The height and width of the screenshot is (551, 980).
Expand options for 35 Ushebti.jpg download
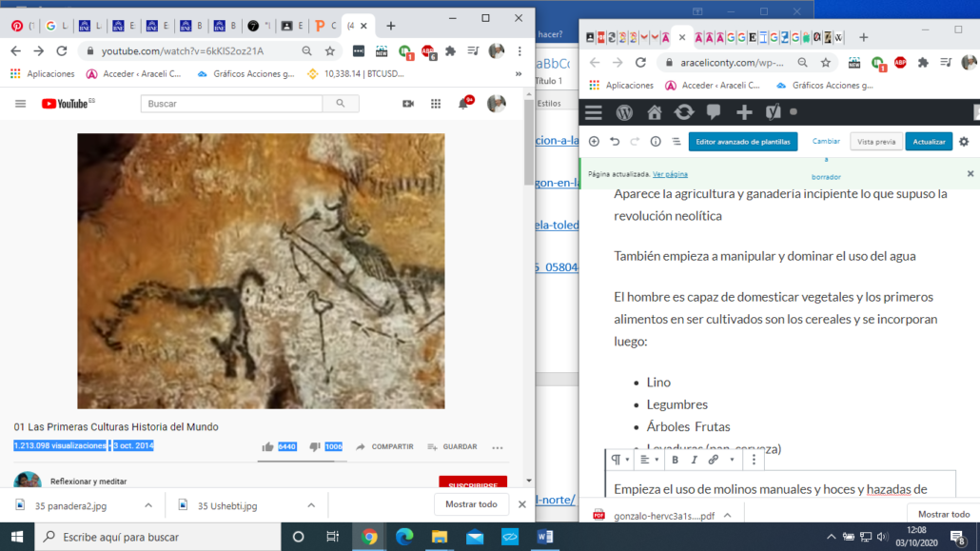pyautogui.click(x=311, y=505)
